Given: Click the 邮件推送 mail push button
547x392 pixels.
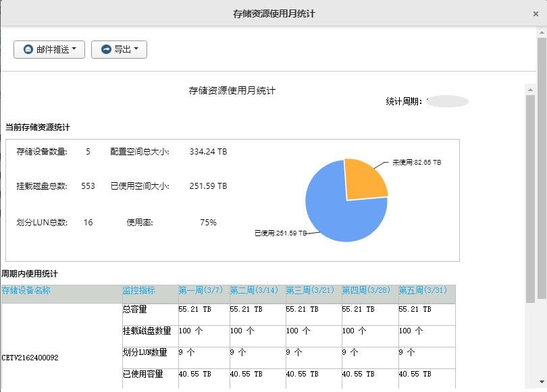Looking at the screenshot, I should 49,49.
